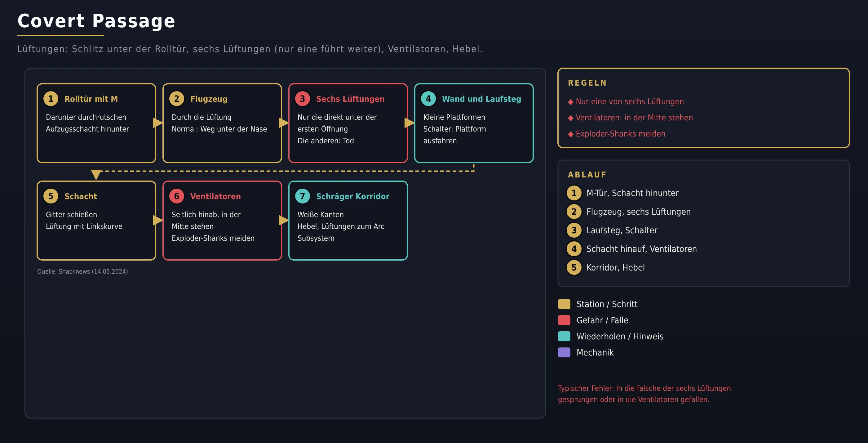
Task: Click the teal number 4 badge on Wand und Laufsteg
Action: (428, 99)
